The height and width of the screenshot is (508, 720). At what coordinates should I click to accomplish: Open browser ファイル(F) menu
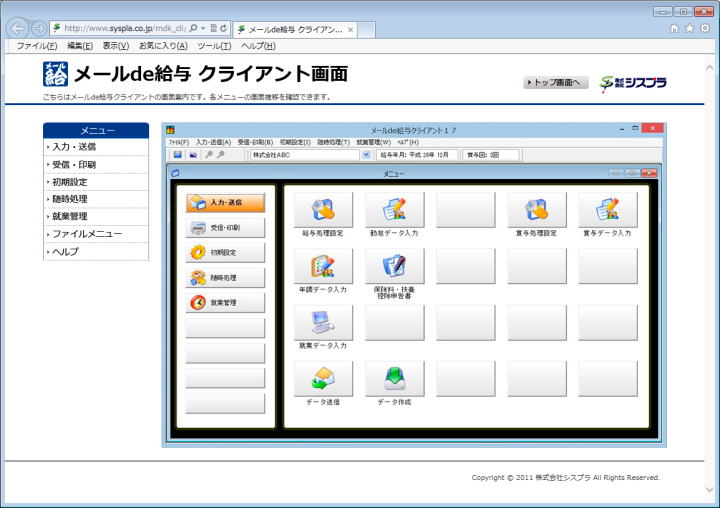(37, 46)
